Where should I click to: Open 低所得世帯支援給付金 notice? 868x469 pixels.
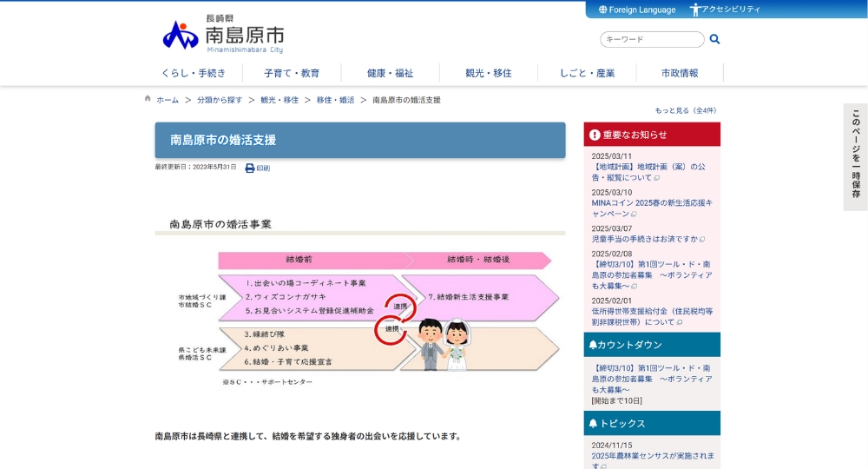coord(652,317)
